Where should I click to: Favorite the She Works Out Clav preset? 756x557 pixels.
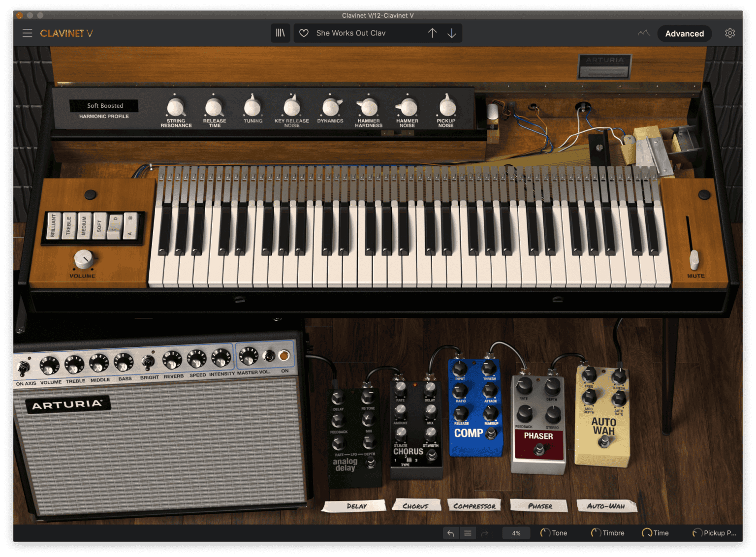click(304, 33)
